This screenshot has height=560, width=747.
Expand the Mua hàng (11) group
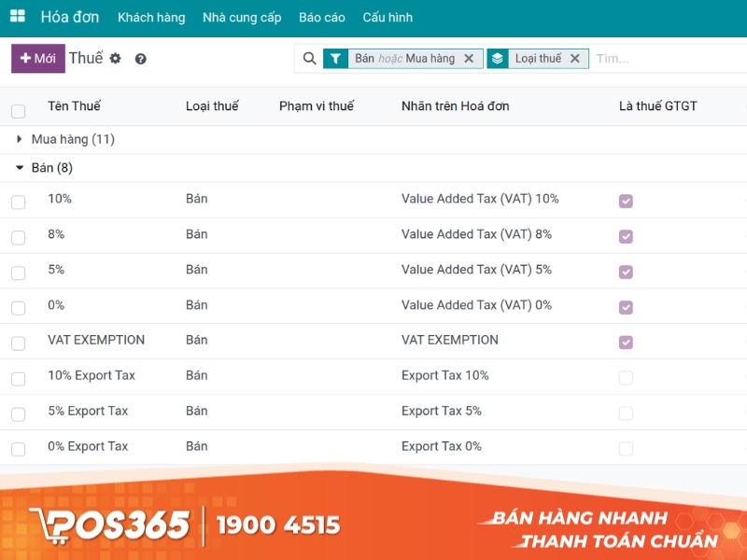pyautogui.click(x=19, y=137)
